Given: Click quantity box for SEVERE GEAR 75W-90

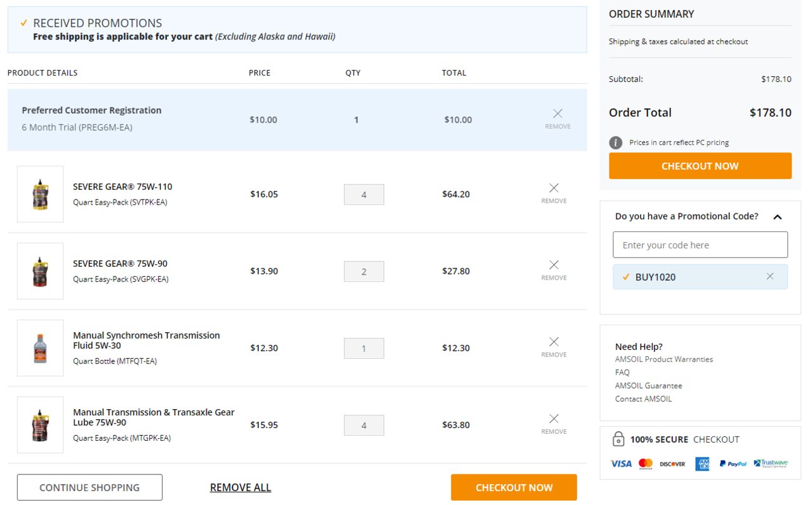Looking at the screenshot, I should click(x=364, y=271).
